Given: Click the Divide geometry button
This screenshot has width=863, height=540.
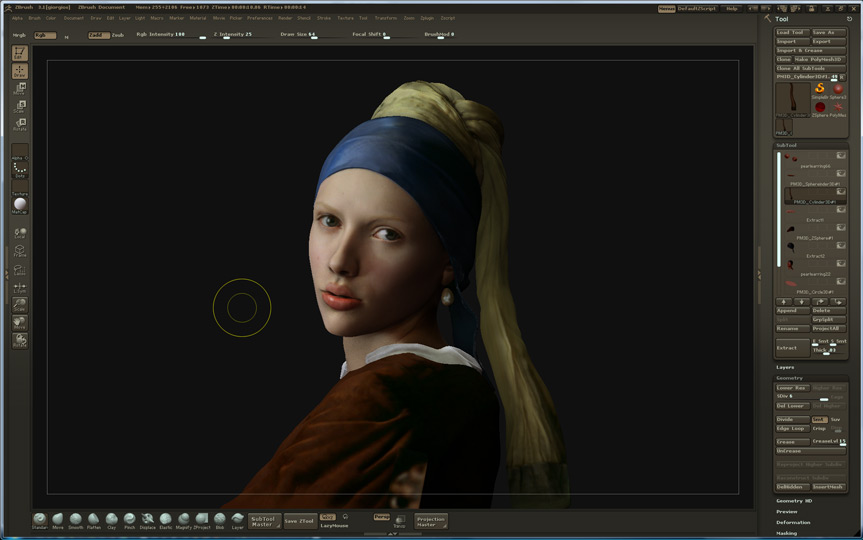Looking at the screenshot, I should pos(793,419).
